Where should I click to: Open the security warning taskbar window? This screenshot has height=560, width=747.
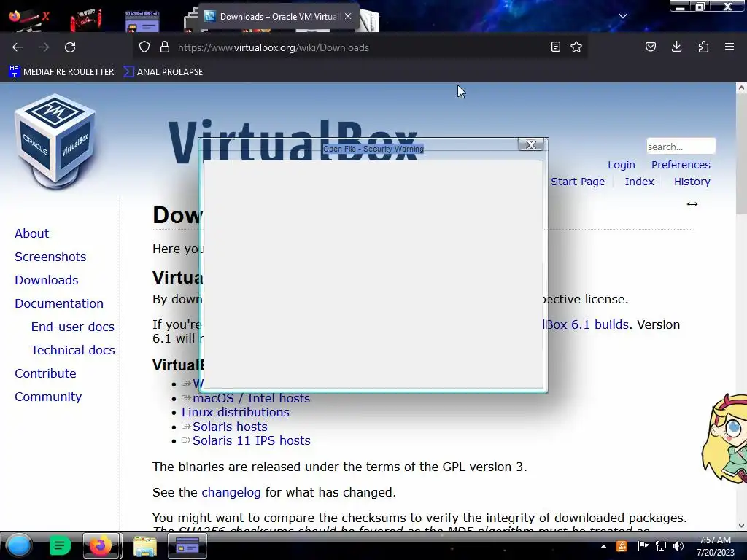[x=187, y=545]
